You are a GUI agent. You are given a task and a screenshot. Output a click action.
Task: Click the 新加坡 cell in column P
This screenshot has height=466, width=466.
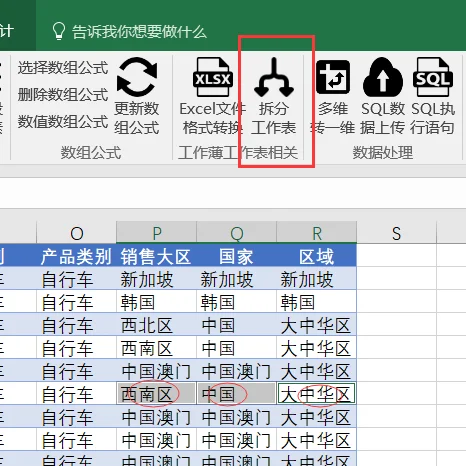point(156,279)
